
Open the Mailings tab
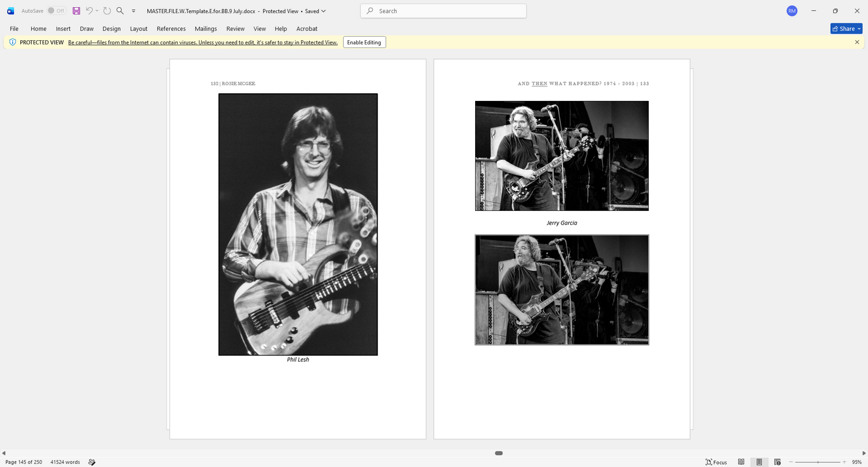(205, 28)
